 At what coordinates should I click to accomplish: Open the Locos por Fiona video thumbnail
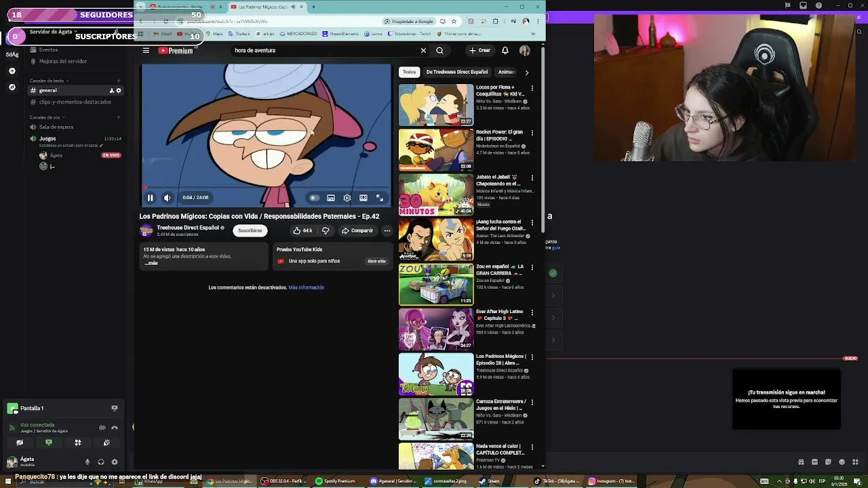(436, 104)
